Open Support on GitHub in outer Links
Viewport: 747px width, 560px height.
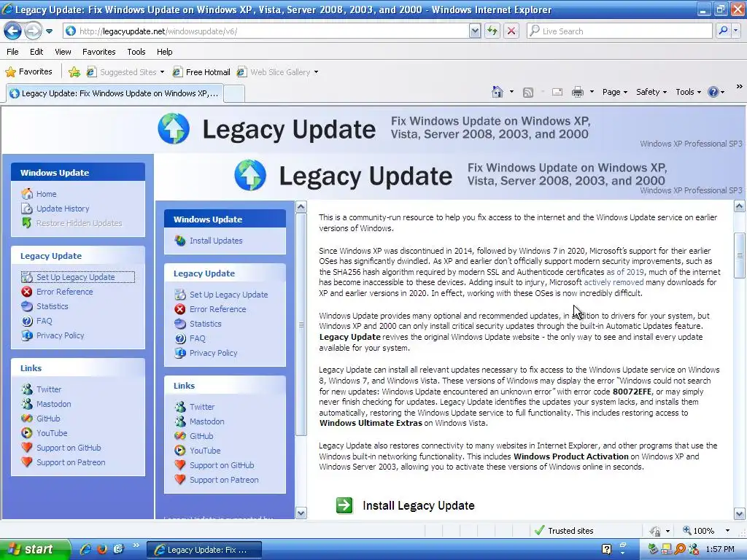(x=69, y=448)
